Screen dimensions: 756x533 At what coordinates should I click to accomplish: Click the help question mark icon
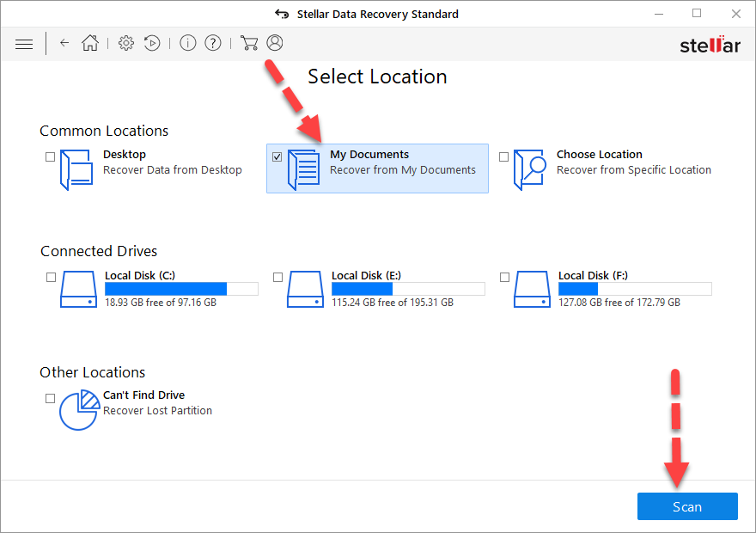213,43
